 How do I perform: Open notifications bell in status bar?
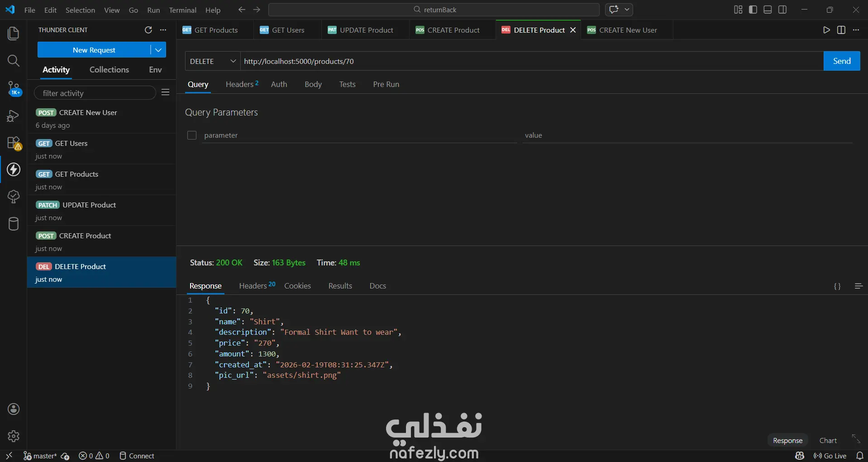860,456
